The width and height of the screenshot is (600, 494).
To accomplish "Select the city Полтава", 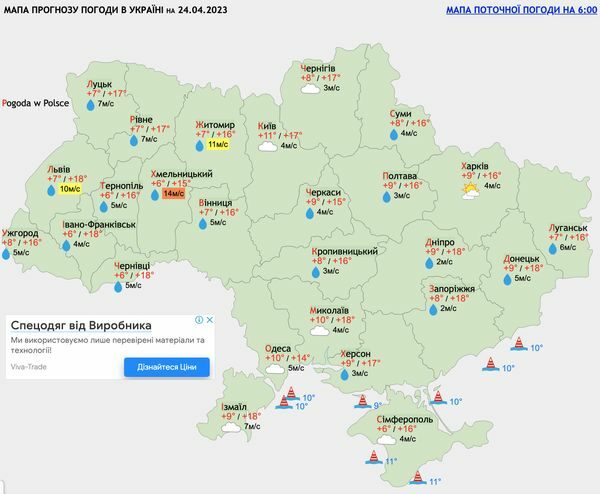I will pyautogui.click(x=399, y=176).
